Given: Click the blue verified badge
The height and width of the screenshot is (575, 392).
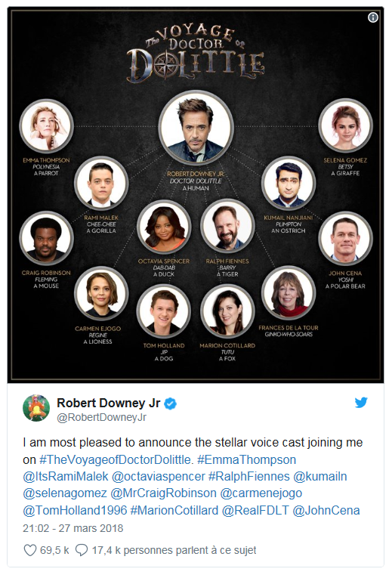Looking at the screenshot, I should (170, 403).
